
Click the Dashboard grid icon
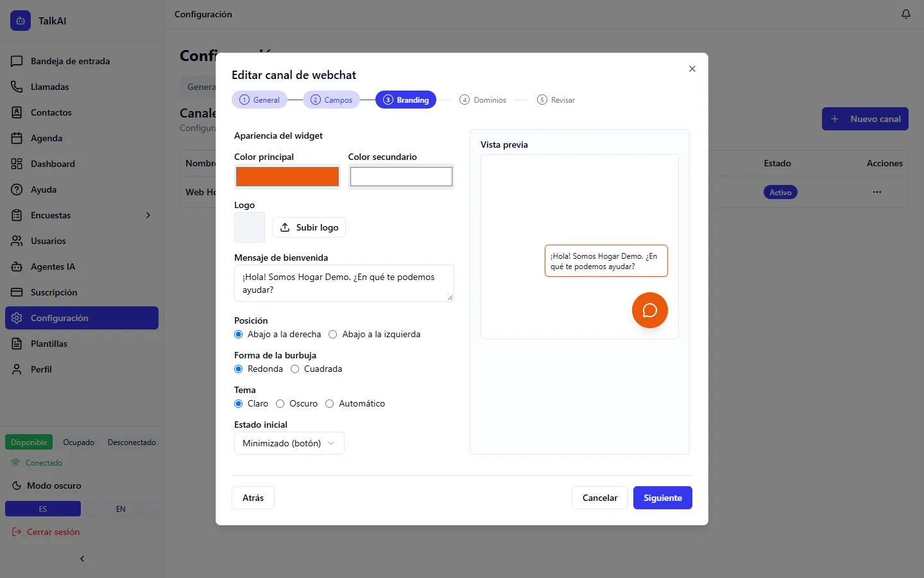click(x=17, y=164)
